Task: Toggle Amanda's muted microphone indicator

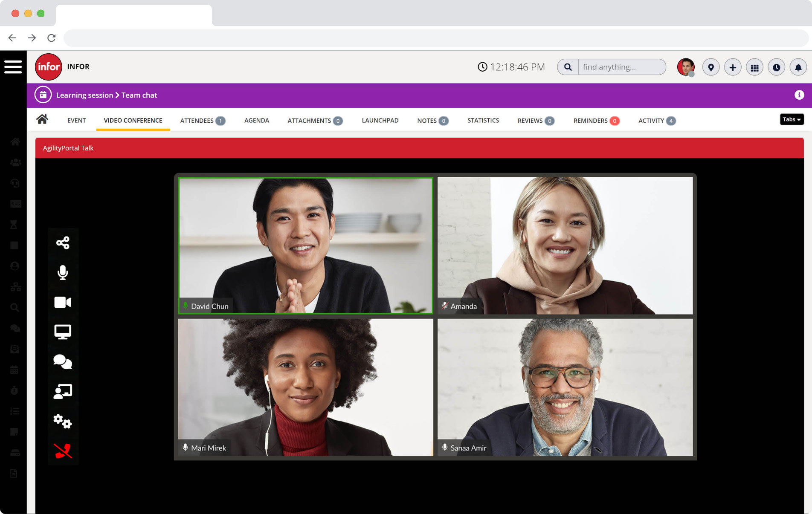Action: pyautogui.click(x=445, y=306)
